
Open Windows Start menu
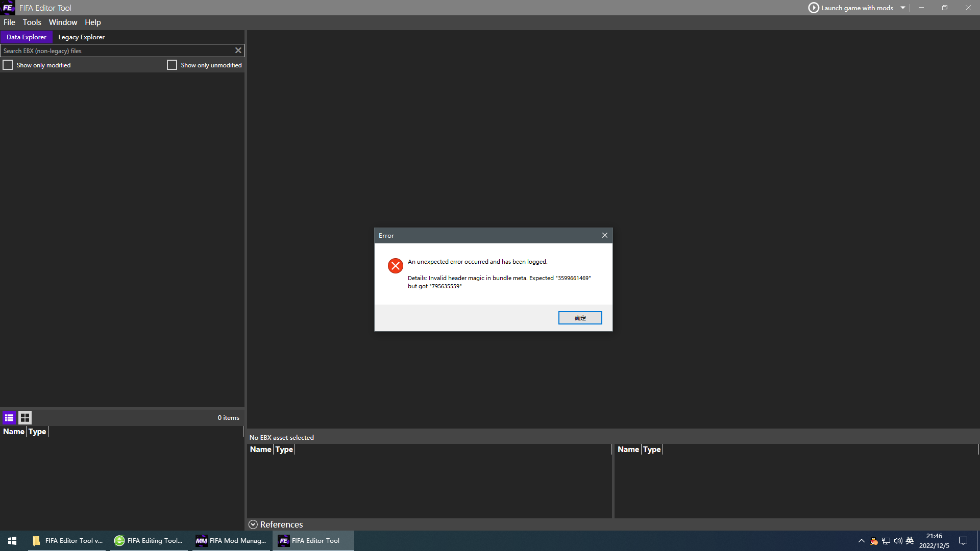tap(12, 541)
